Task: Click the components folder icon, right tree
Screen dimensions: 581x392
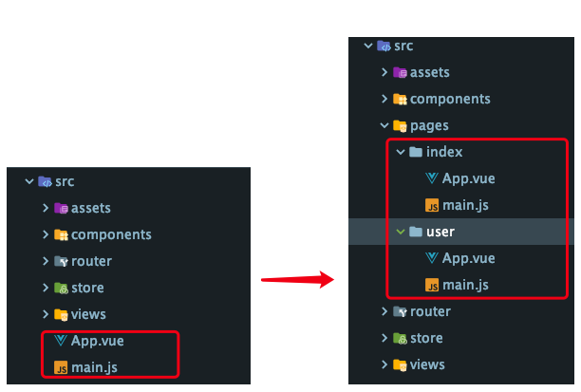Action: pyautogui.click(x=400, y=100)
